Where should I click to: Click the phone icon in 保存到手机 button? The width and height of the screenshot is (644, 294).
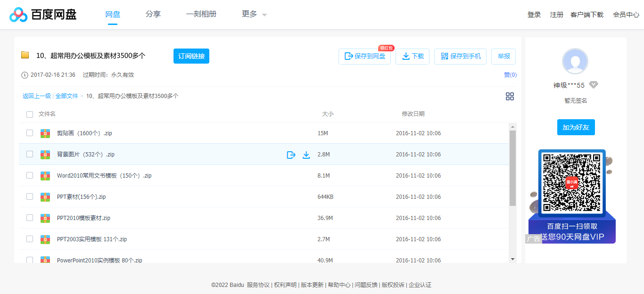[x=444, y=56]
